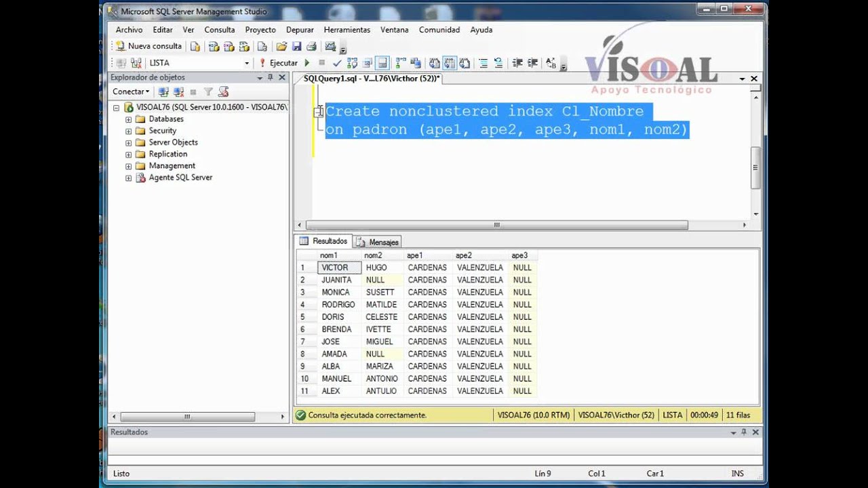The width and height of the screenshot is (868, 488).
Task: Expand the Server Objects folder
Action: coord(128,142)
